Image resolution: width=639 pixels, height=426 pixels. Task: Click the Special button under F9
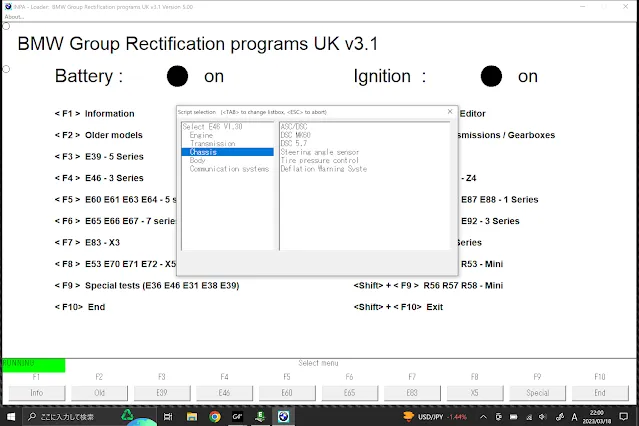click(538, 393)
